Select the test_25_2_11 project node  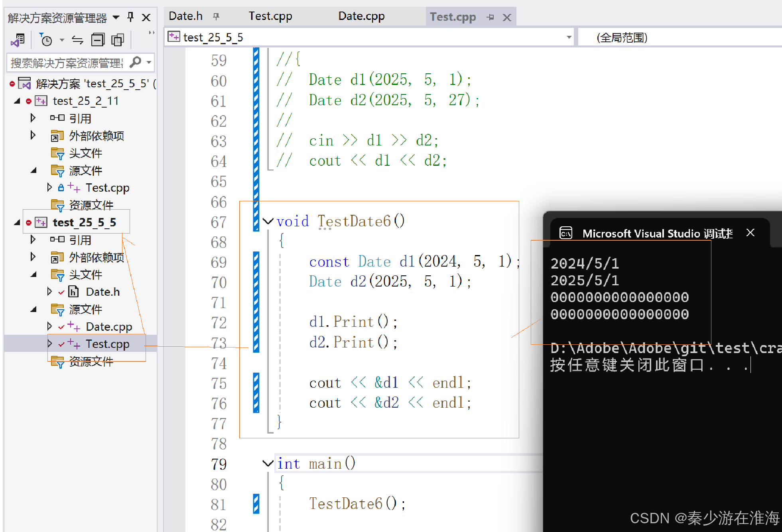pos(85,101)
